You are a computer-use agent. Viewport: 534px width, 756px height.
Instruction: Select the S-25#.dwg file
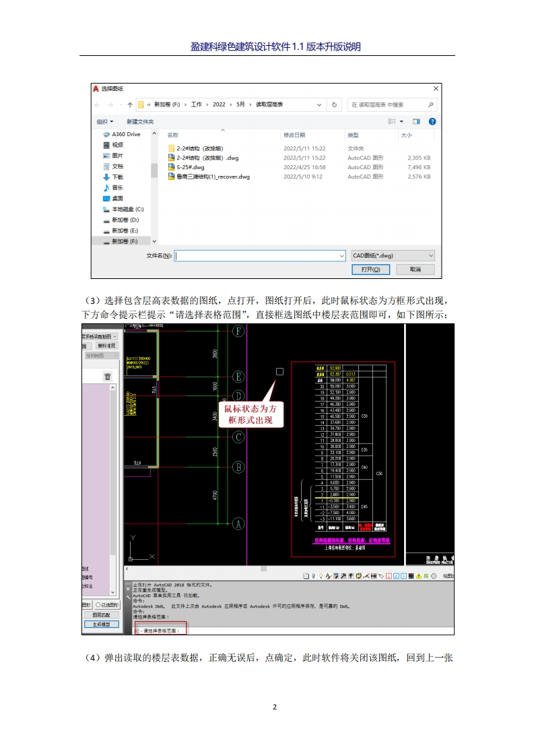189,167
